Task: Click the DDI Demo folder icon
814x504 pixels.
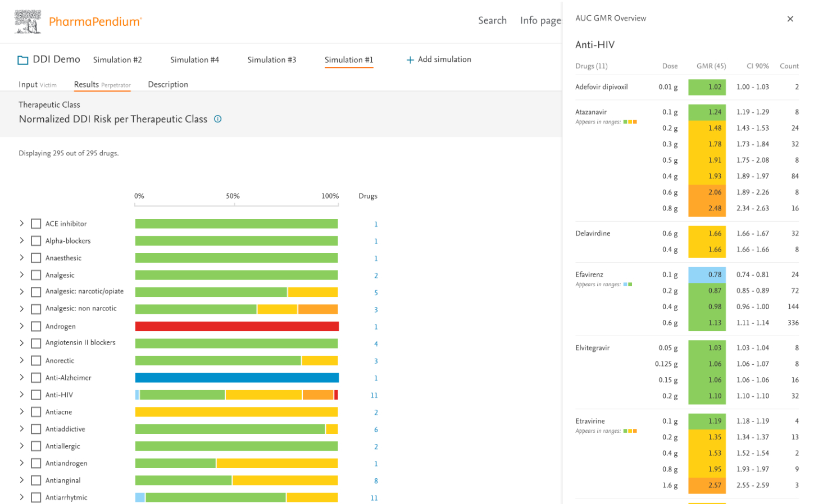Action: coord(22,60)
